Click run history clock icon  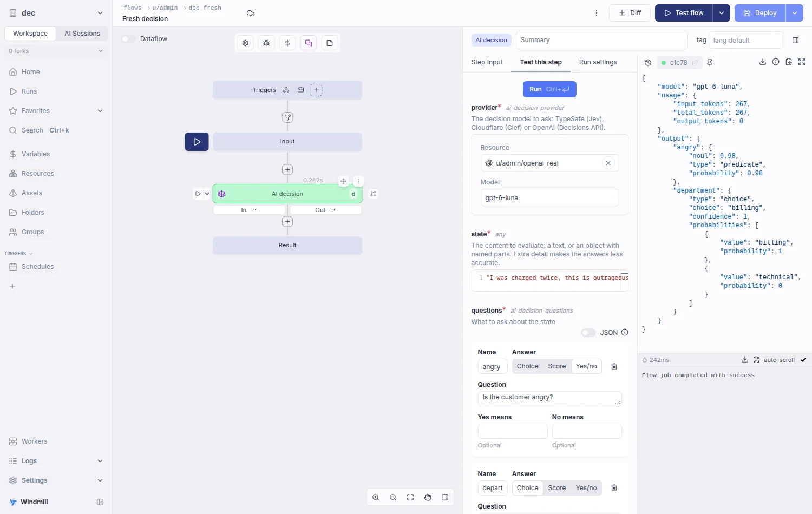pyautogui.click(x=648, y=63)
